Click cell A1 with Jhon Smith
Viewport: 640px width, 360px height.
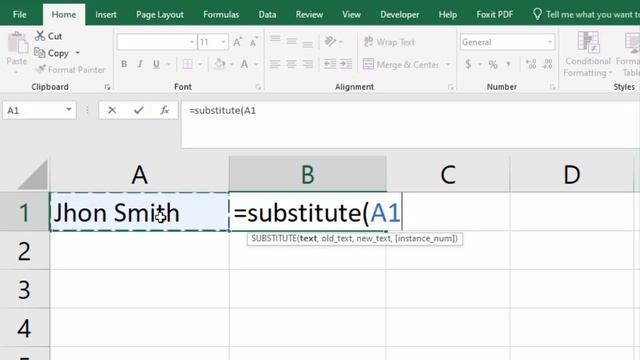tap(139, 212)
